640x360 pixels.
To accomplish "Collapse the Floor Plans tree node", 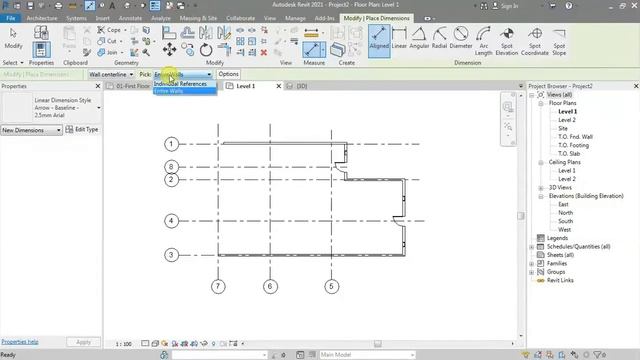I will [x=541, y=103].
